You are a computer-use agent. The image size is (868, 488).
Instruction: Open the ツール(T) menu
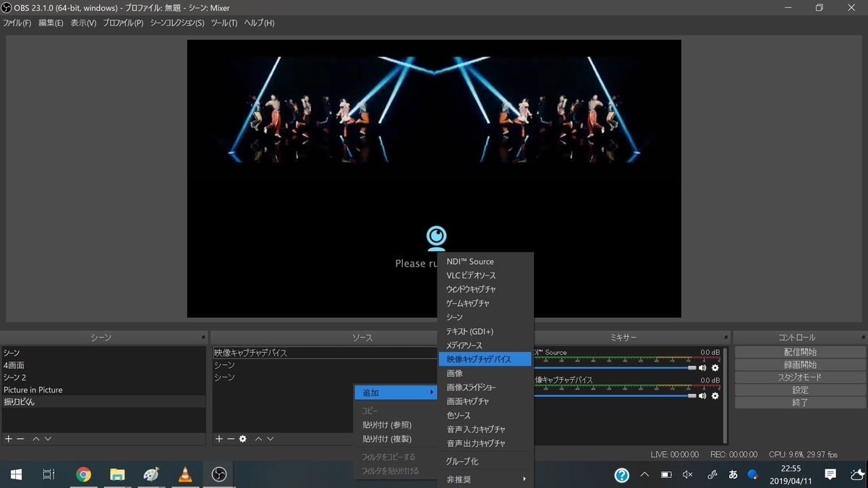click(x=224, y=23)
